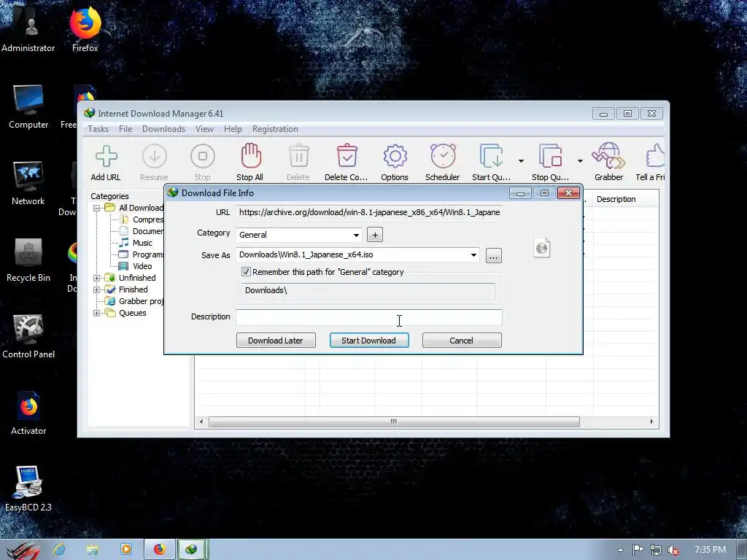The image size is (747, 560).
Task: Click the Start Download button
Action: (369, 340)
